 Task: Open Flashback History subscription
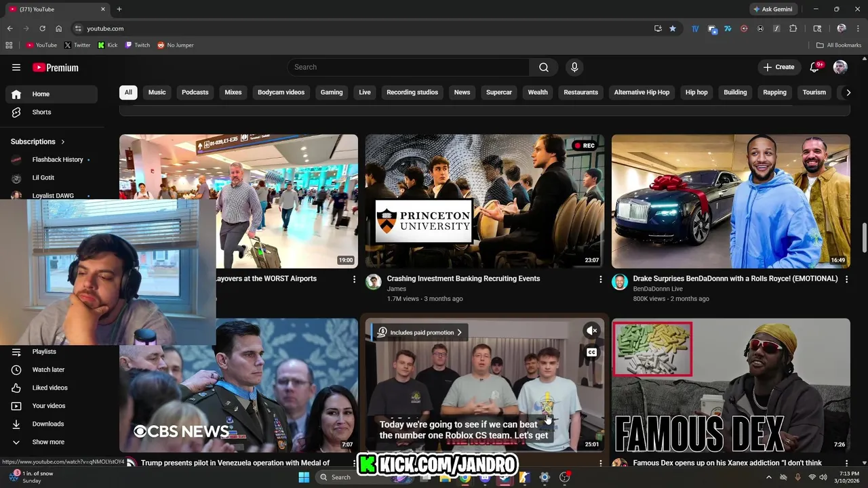coord(52,159)
